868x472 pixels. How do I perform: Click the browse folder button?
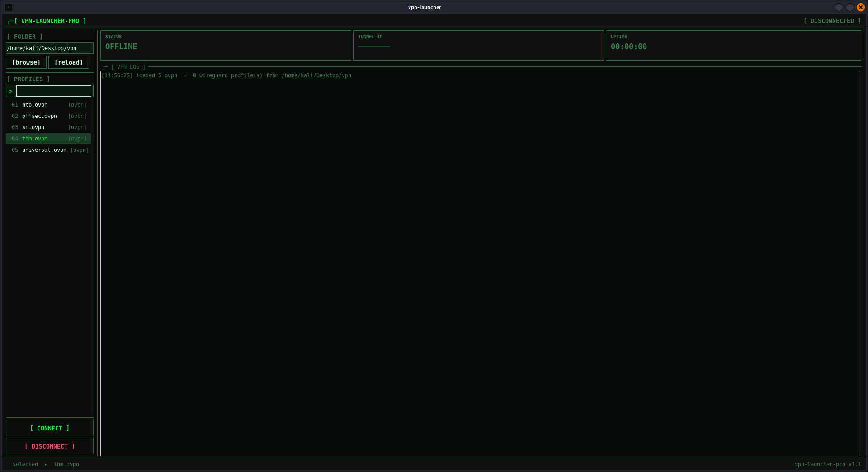[26, 62]
